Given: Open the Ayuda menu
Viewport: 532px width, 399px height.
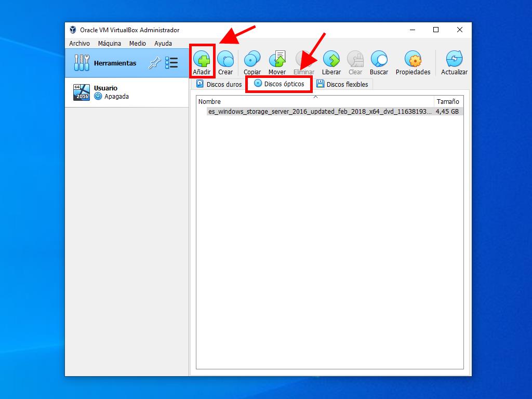Looking at the screenshot, I should click(163, 44).
